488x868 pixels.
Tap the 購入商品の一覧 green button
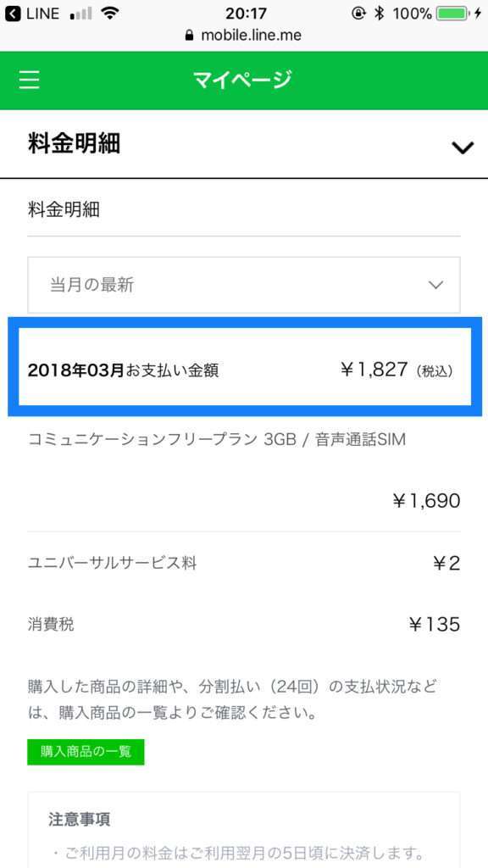coord(85,752)
